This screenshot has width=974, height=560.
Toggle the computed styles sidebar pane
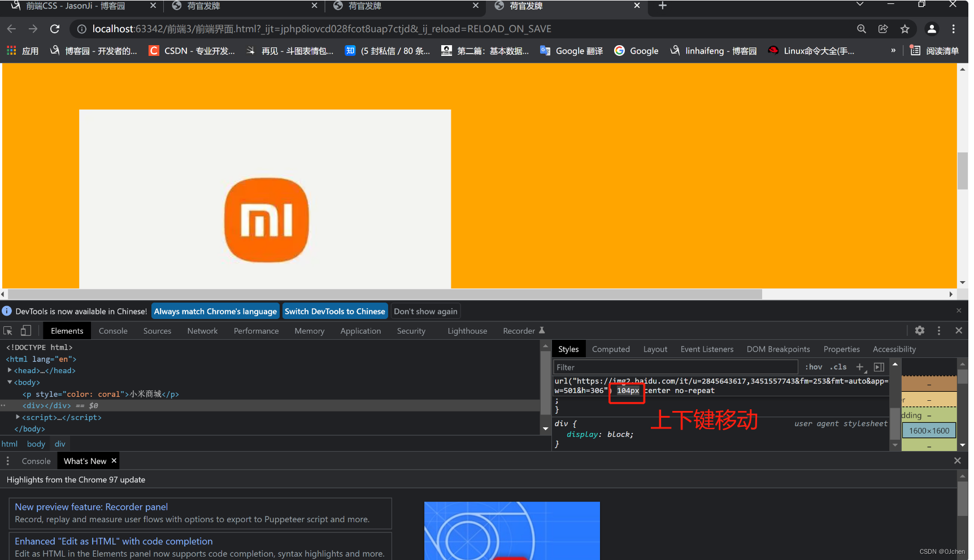(879, 367)
